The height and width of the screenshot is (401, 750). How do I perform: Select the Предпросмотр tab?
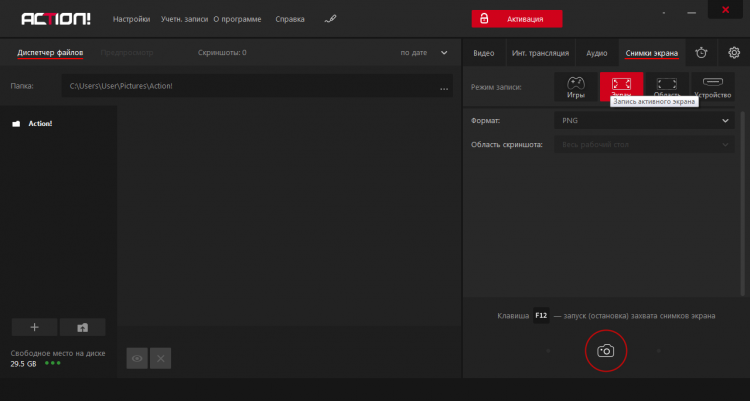tap(127, 53)
